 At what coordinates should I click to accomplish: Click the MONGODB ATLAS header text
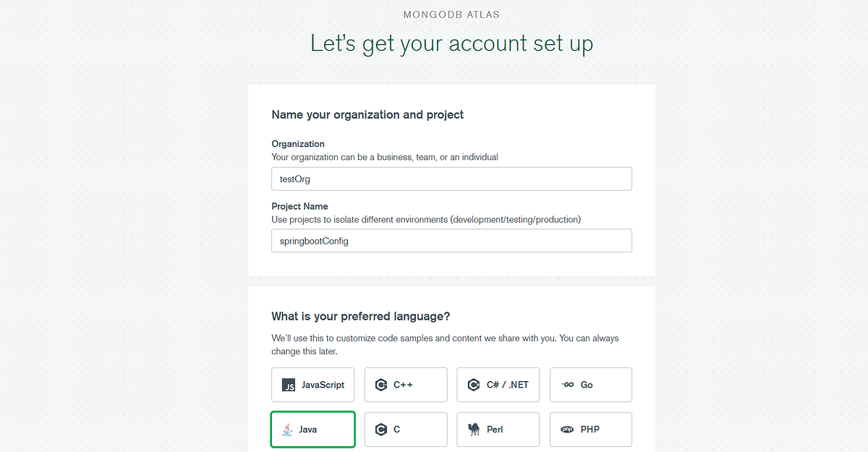click(451, 14)
